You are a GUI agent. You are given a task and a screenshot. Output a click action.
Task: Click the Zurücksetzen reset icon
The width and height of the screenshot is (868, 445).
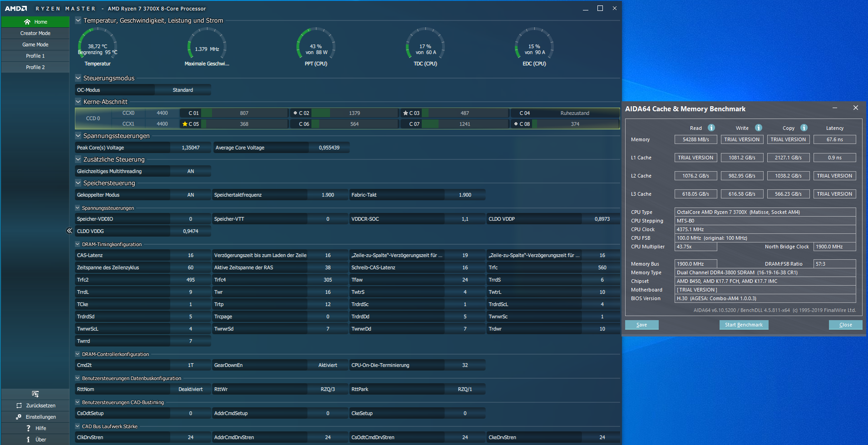click(19, 405)
